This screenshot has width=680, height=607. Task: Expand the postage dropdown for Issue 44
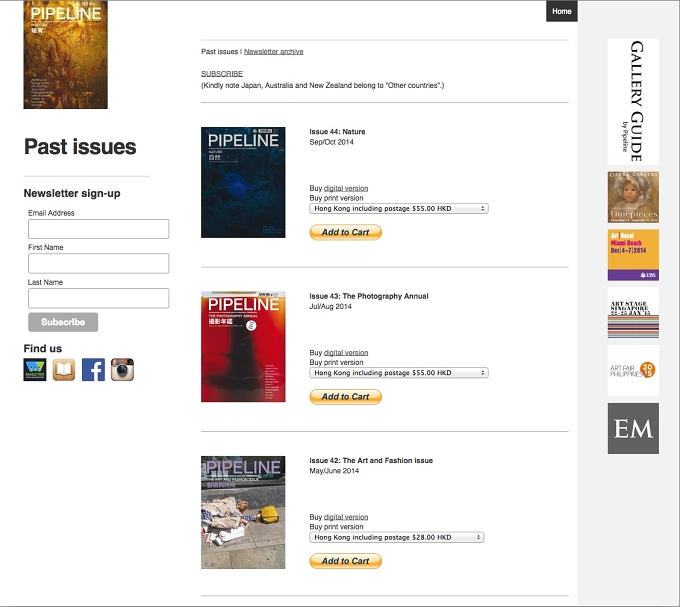[399, 209]
